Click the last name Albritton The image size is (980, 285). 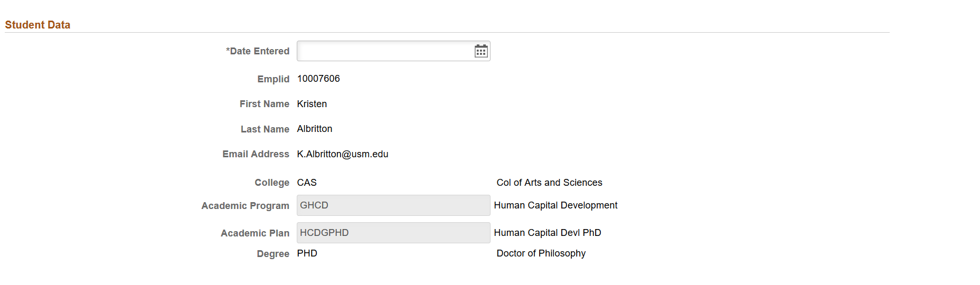pos(315,129)
